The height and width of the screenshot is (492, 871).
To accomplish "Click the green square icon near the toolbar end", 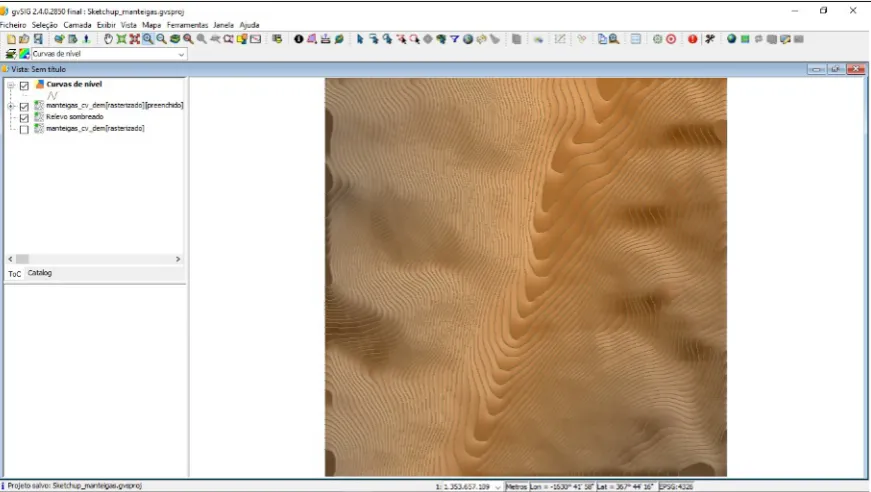I will click(745, 39).
